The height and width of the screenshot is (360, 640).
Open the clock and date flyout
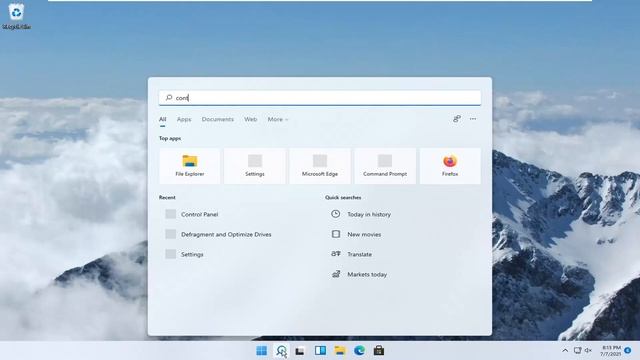pyautogui.click(x=610, y=351)
